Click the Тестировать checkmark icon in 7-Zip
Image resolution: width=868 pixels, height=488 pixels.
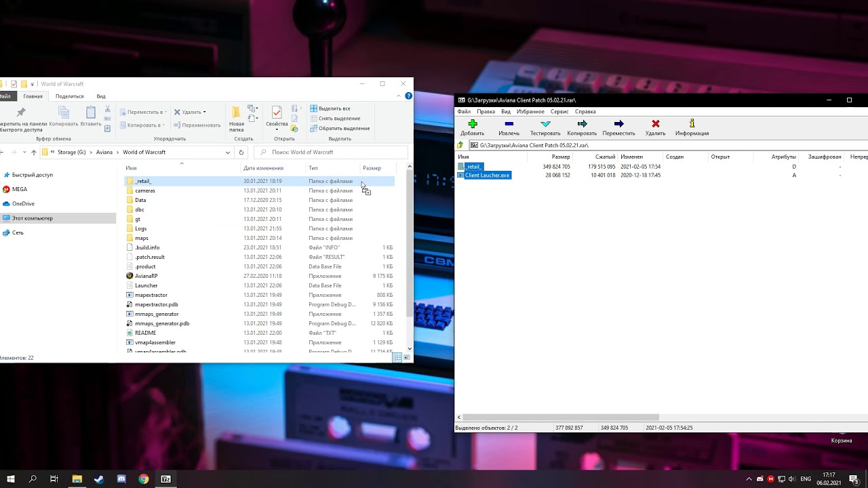545,124
